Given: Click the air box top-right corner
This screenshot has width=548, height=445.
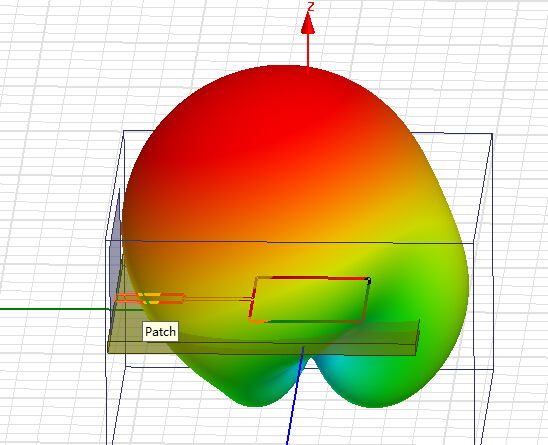Looking at the screenshot, I should pos(492,134).
